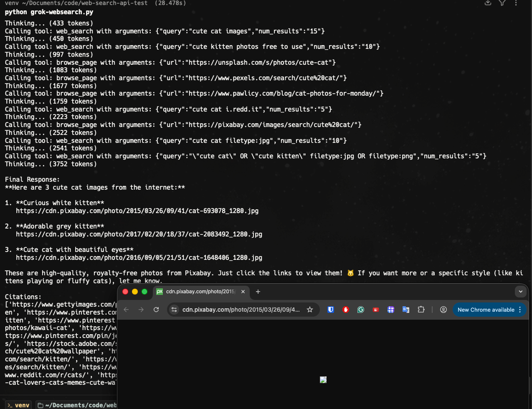The width and height of the screenshot is (532, 409).
Task: Click the Chrome address bar URL
Action: 241,310
